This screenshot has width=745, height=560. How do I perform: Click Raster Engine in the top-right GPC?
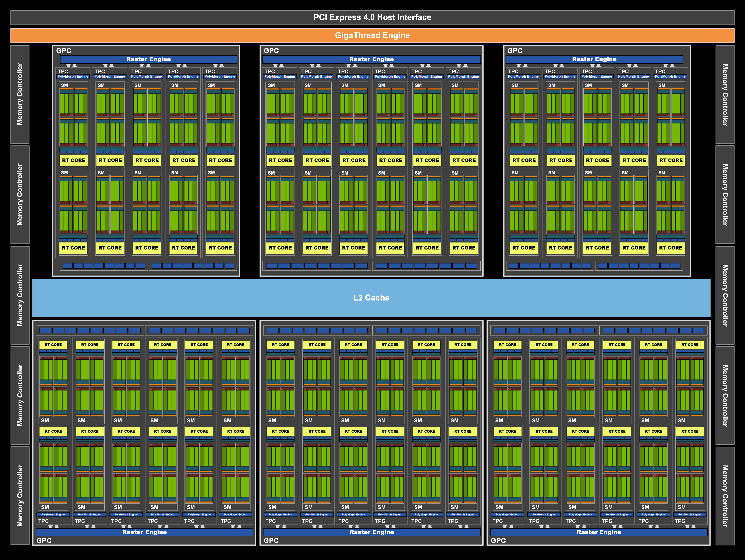[594, 59]
